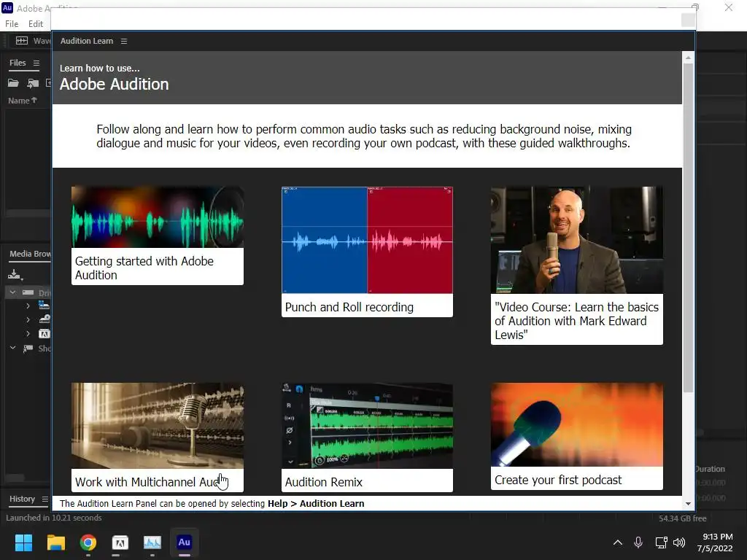Expand the third drive under Drives

28,334
